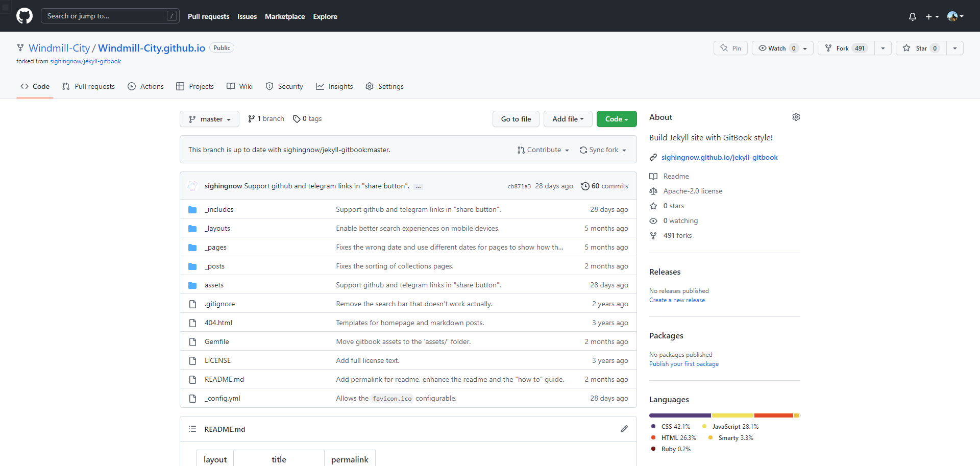The image size is (980, 466).
Task: Open the assets folder icon
Action: coord(192,285)
